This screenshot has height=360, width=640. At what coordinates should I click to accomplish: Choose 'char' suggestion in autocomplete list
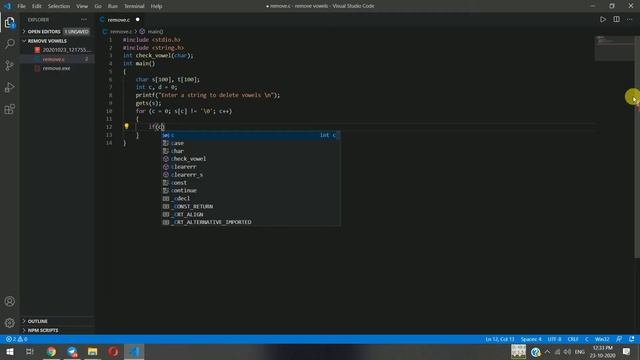(251, 151)
